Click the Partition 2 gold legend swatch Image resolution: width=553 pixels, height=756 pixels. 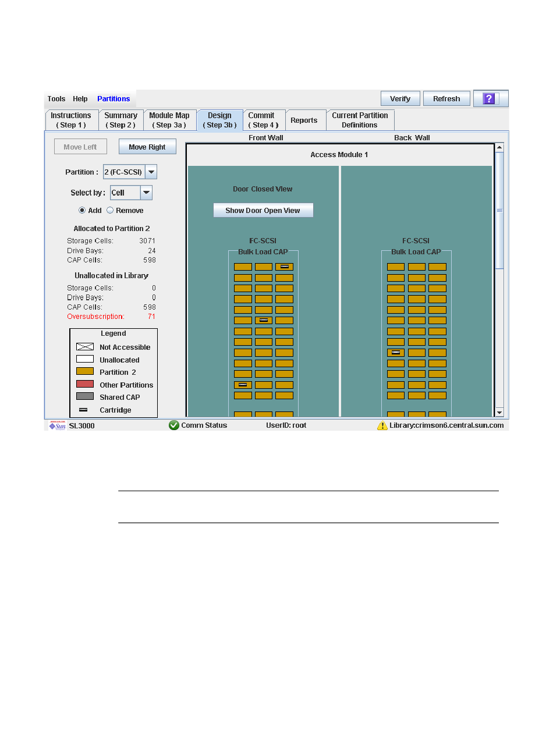point(85,371)
